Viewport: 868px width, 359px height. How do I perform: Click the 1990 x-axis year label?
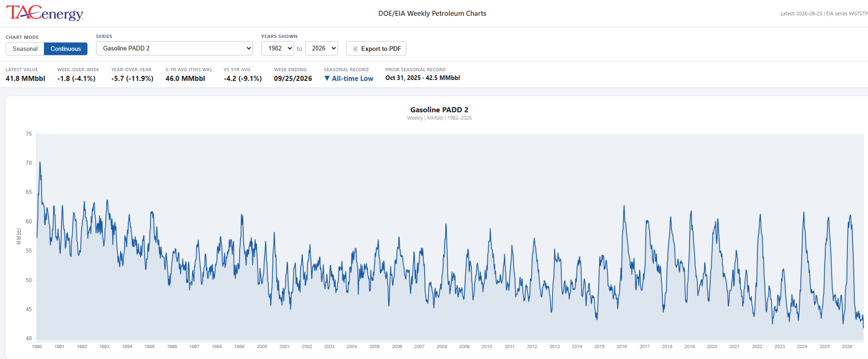37,347
